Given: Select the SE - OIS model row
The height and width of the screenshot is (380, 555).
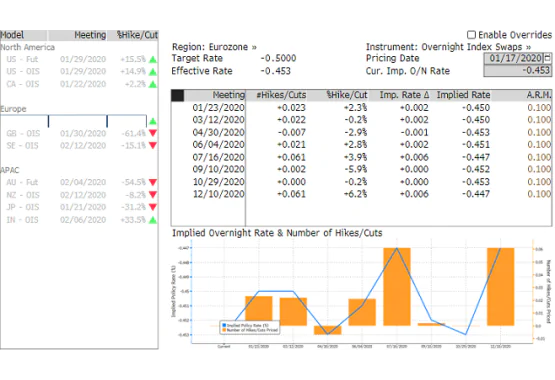Looking at the screenshot, I should coord(79,146).
